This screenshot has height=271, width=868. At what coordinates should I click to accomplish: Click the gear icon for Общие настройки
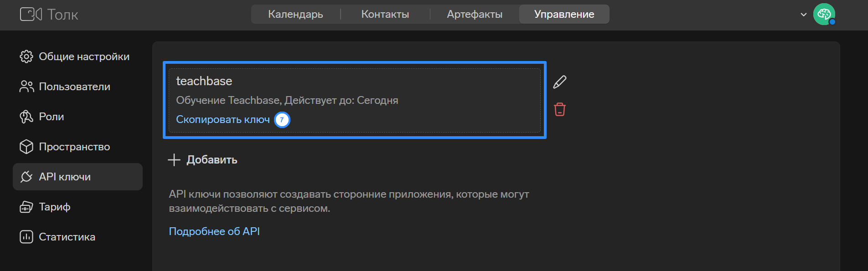[x=26, y=56]
